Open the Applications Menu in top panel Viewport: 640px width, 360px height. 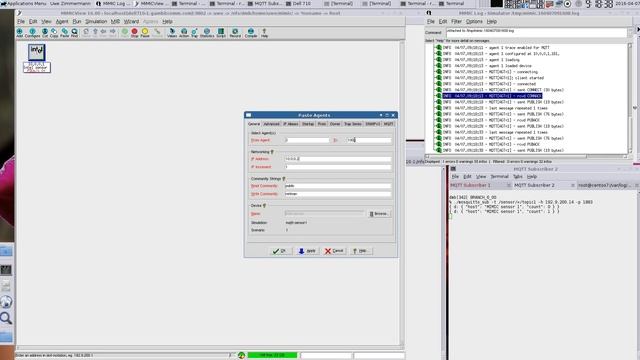pyautogui.click(x=24, y=3)
